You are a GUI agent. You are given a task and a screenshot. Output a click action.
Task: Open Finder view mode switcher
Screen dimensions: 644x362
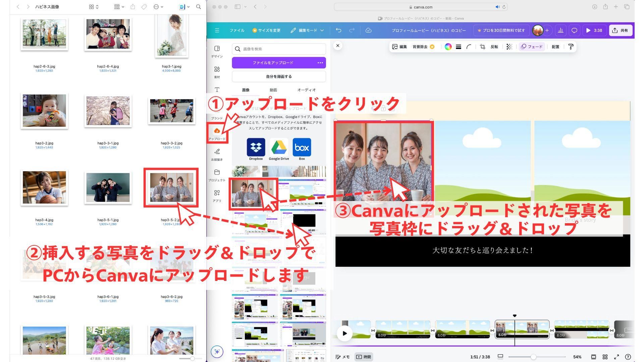click(x=94, y=7)
